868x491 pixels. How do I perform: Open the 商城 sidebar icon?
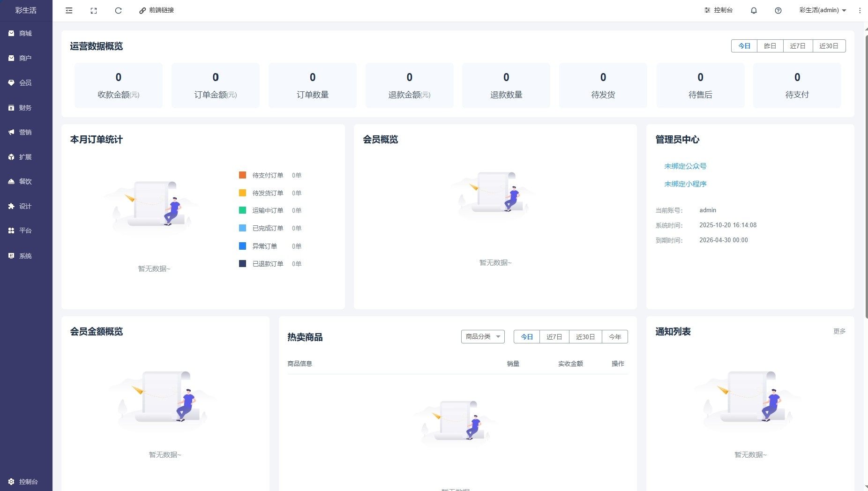tap(11, 33)
